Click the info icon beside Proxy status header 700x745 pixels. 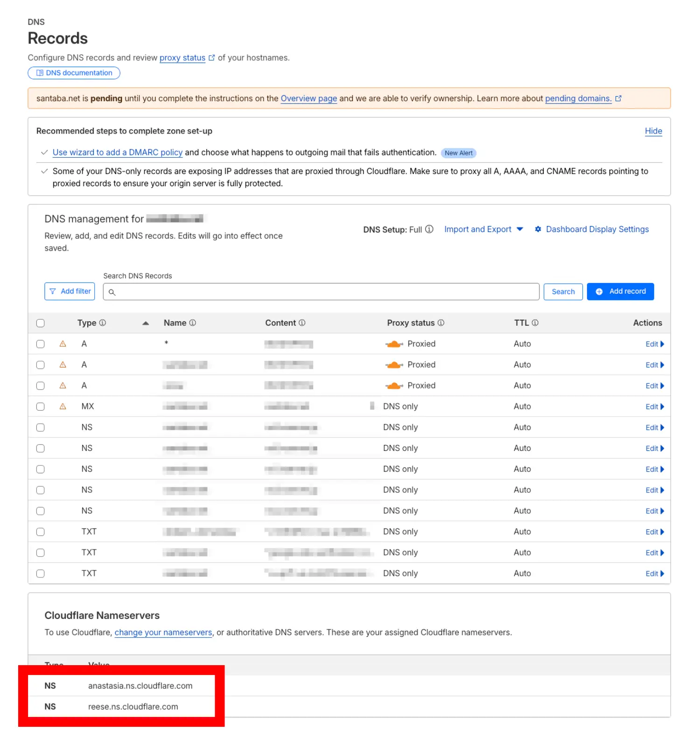441,323
